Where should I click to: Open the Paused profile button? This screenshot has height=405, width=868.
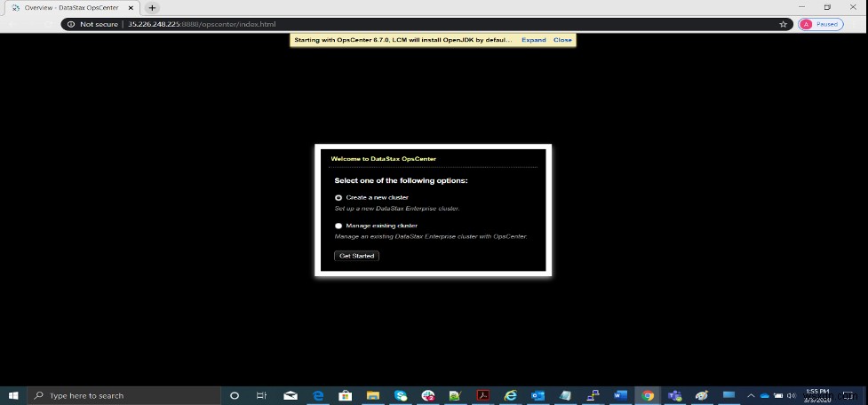[821, 24]
